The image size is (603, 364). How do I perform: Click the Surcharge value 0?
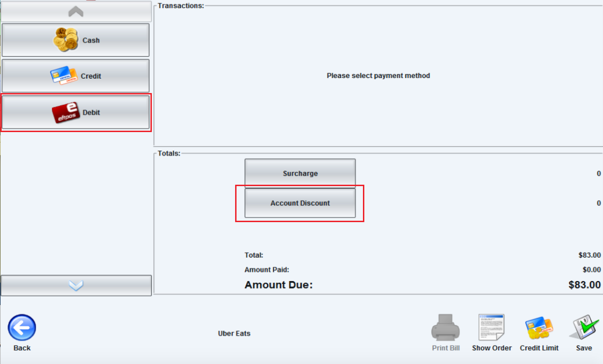(599, 174)
